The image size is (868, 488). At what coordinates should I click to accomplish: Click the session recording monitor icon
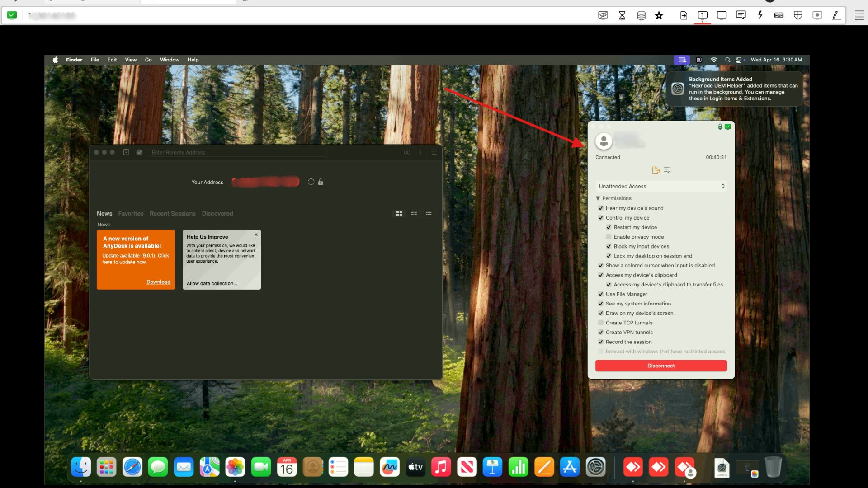click(817, 15)
